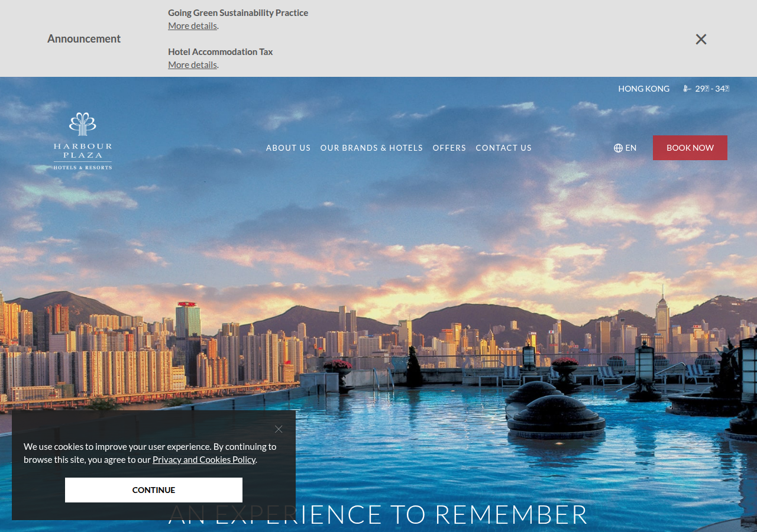The image size is (757, 532).
Task: Click the 29 - 34 temperature range
Action: 712,89
